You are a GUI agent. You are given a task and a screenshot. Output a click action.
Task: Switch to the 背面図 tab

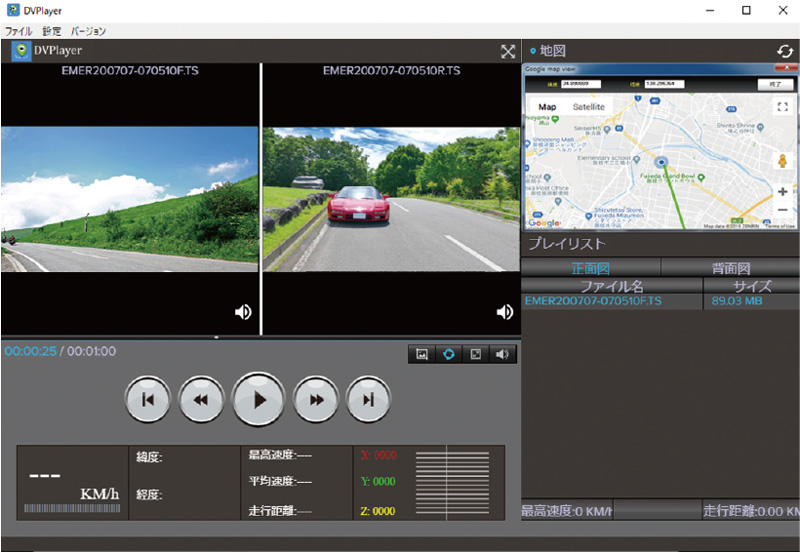[731, 268]
